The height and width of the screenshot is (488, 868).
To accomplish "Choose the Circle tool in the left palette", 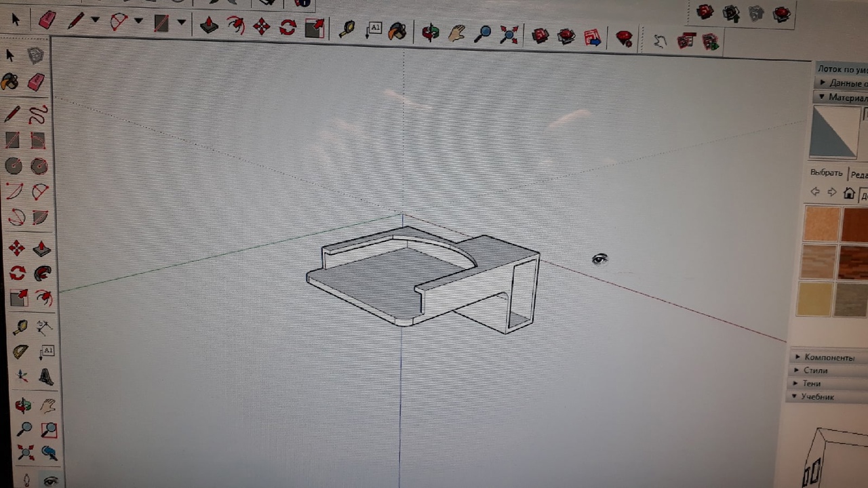I will pyautogui.click(x=13, y=166).
